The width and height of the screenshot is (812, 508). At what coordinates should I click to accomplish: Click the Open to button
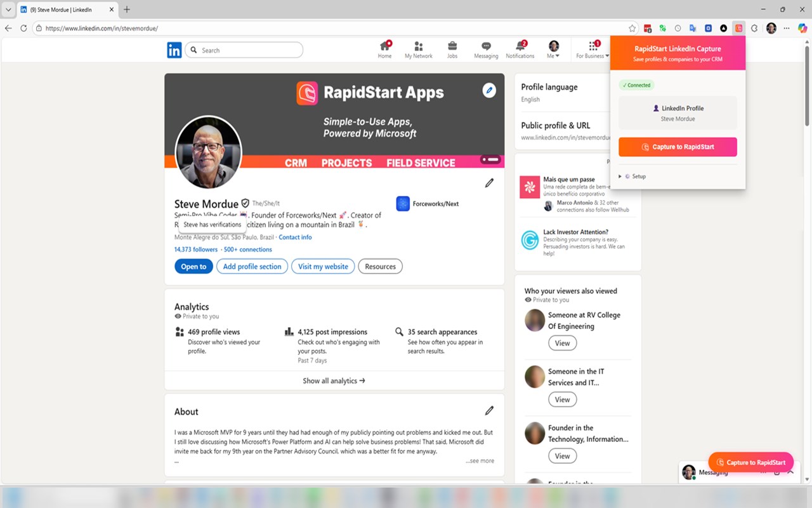(x=193, y=267)
